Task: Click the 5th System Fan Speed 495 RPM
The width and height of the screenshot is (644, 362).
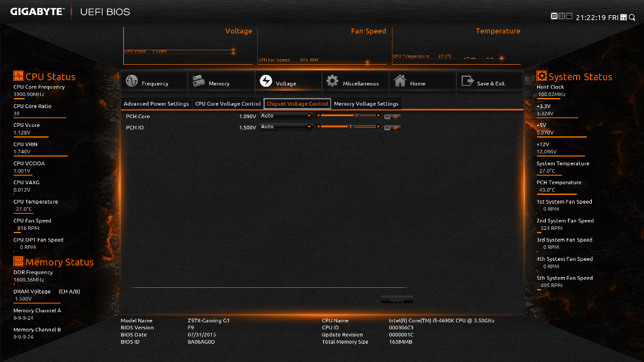Action: (x=552, y=286)
